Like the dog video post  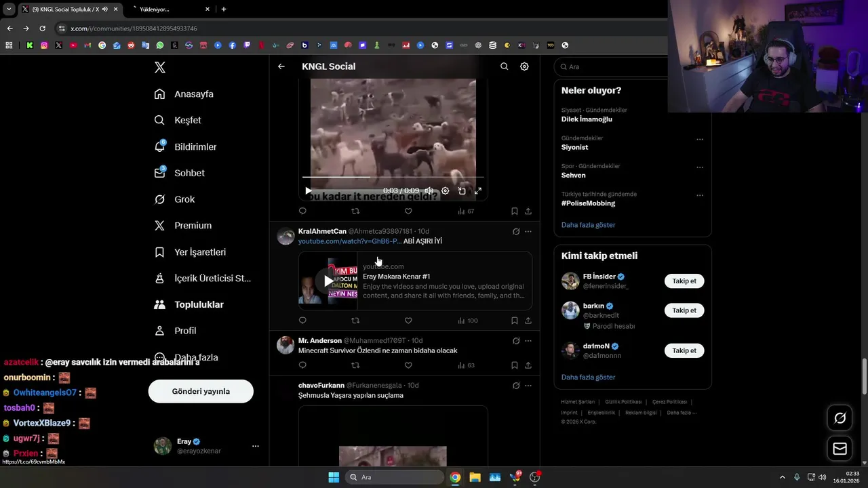click(408, 211)
